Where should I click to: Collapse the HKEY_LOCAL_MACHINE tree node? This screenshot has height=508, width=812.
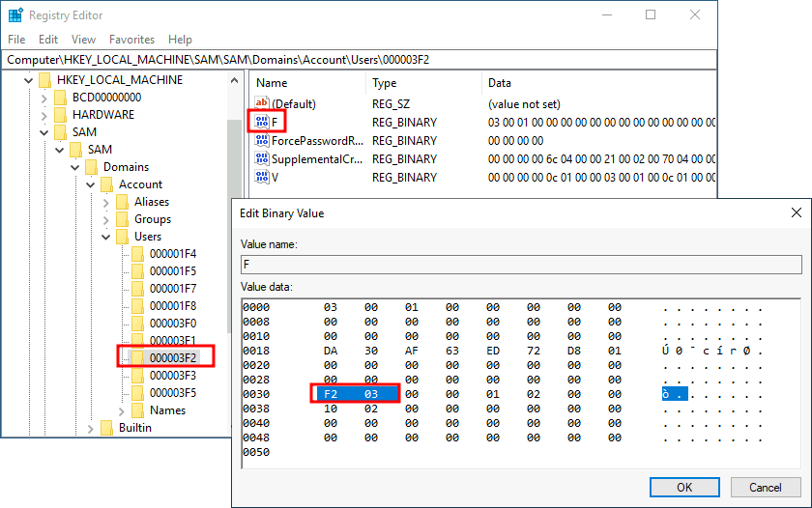coord(29,80)
